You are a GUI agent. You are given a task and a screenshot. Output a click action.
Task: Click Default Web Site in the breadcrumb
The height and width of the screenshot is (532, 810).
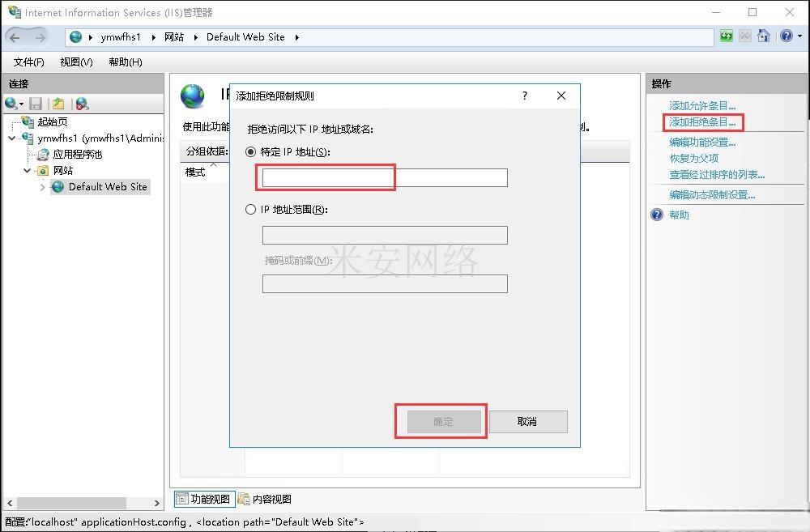(245, 37)
